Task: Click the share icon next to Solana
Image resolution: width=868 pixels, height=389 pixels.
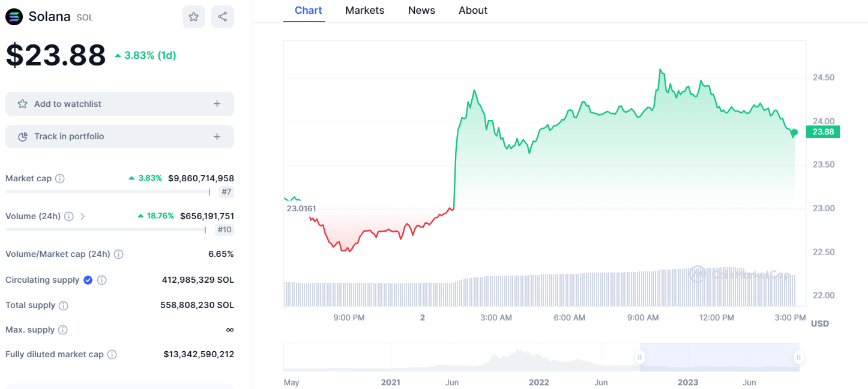Action: (222, 17)
